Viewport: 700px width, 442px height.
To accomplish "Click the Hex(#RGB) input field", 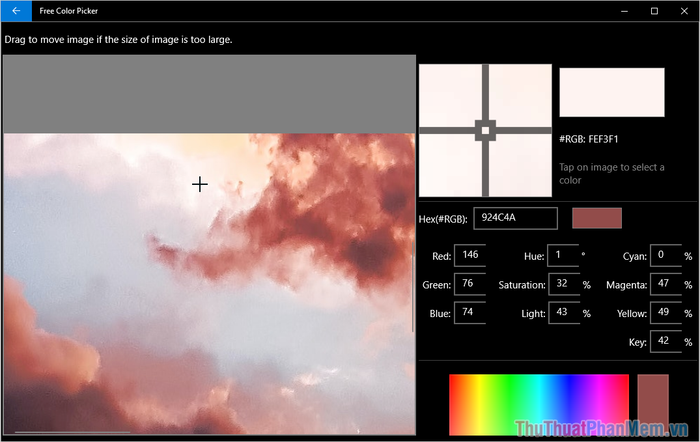I will coord(515,218).
